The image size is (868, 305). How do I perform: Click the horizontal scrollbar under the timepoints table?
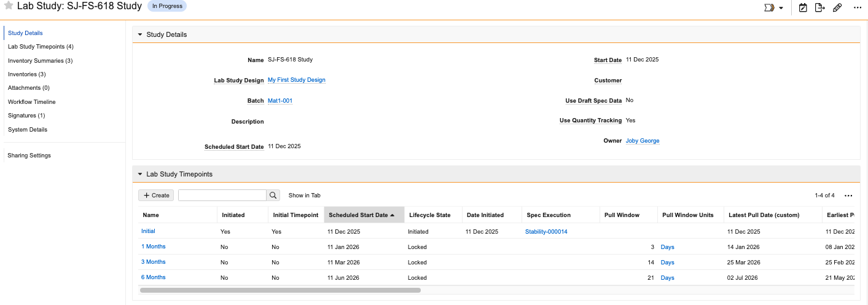click(280, 290)
